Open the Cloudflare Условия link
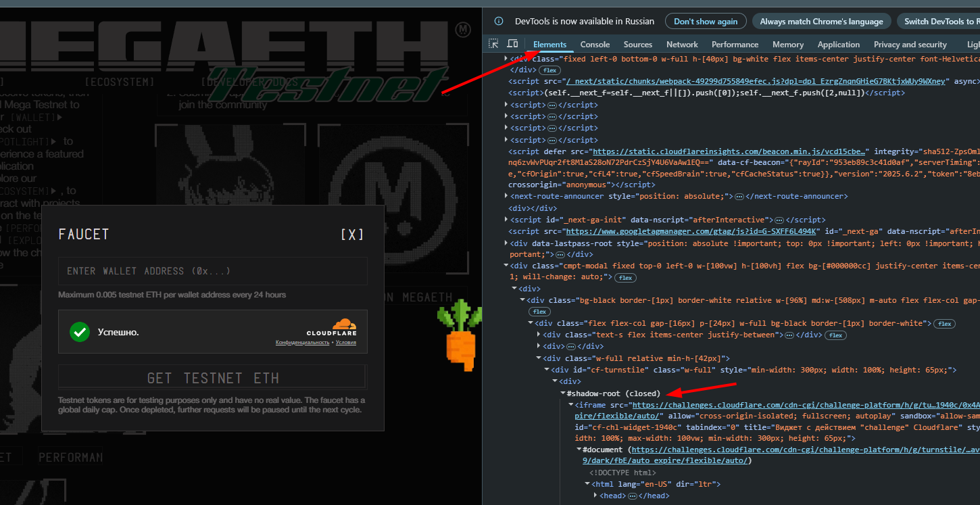Viewport: 980px width, 505px height. tap(345, 343)
